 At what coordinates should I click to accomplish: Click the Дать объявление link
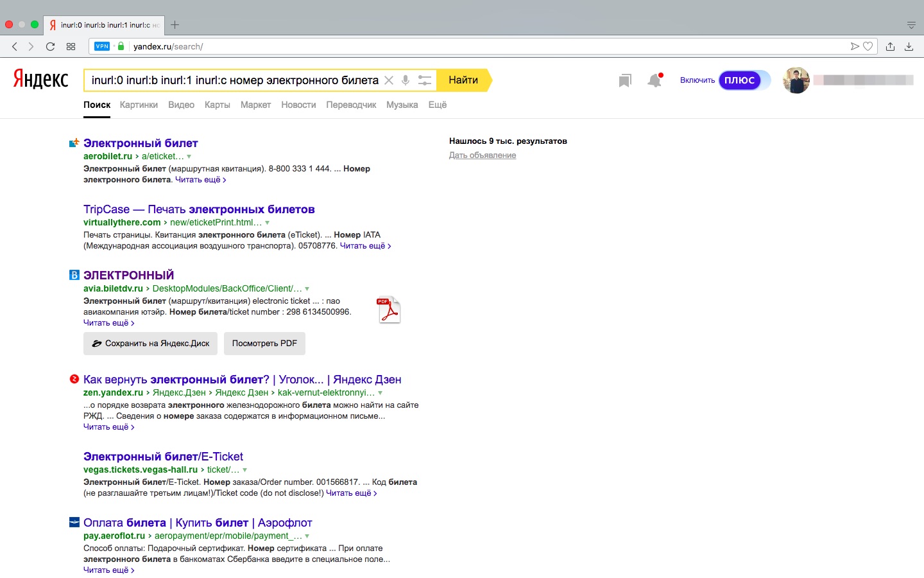(483, 155)
